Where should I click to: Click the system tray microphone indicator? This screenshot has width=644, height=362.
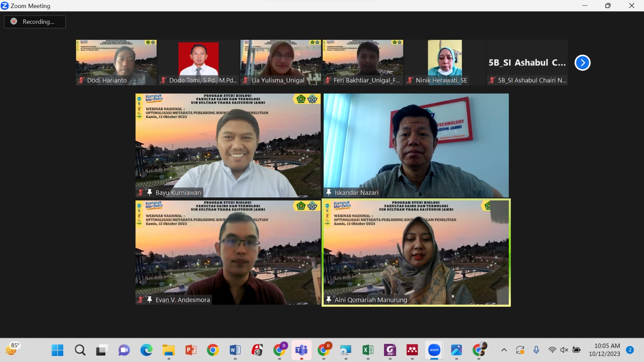(x=536, y=350)
